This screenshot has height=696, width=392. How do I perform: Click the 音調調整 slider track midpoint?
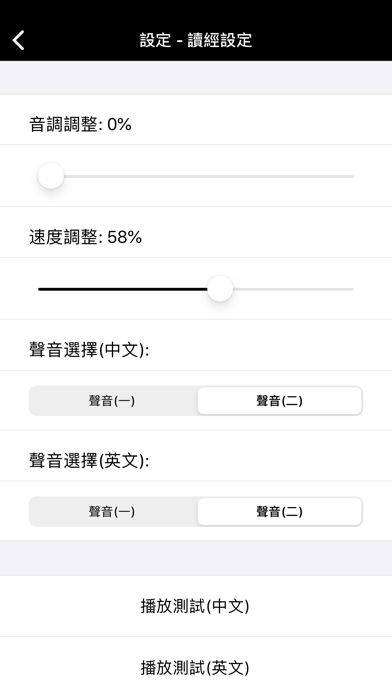(x=196, y=176)
